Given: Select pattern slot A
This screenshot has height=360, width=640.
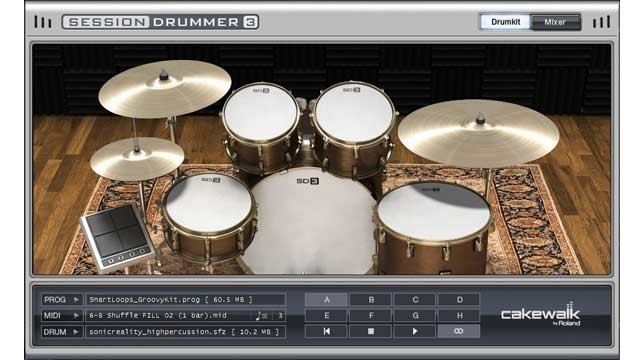Looking at the screenshot, I should pos(326,300).
